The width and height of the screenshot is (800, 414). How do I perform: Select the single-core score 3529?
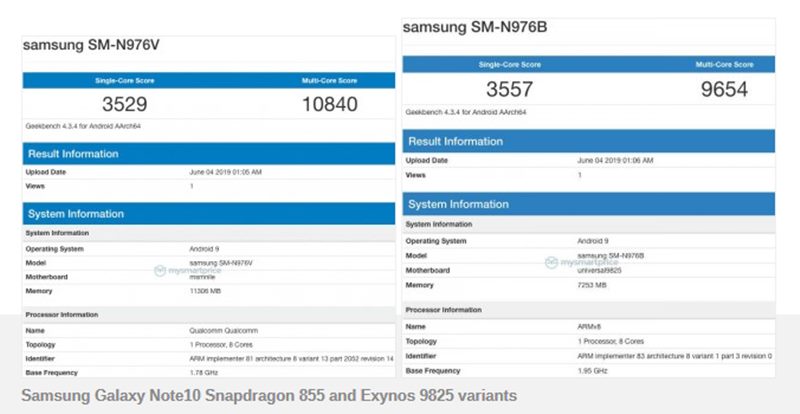click(124, 104)
